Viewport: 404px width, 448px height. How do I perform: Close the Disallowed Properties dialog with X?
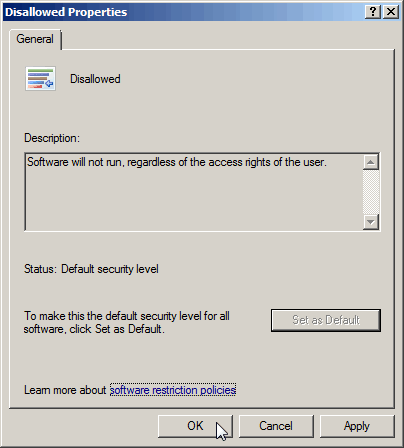point(391,12)
